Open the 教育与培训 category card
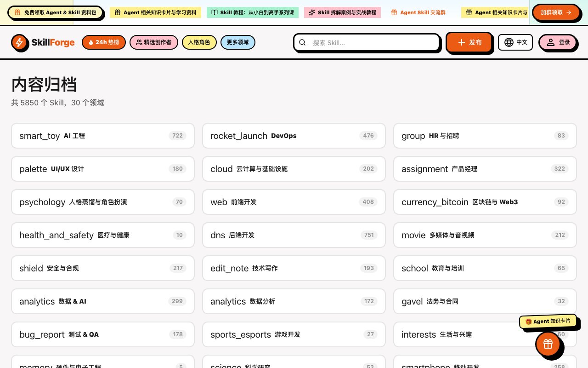Viewport: 588px width, 368px height. pyautogui.click(x=485, y=268)
